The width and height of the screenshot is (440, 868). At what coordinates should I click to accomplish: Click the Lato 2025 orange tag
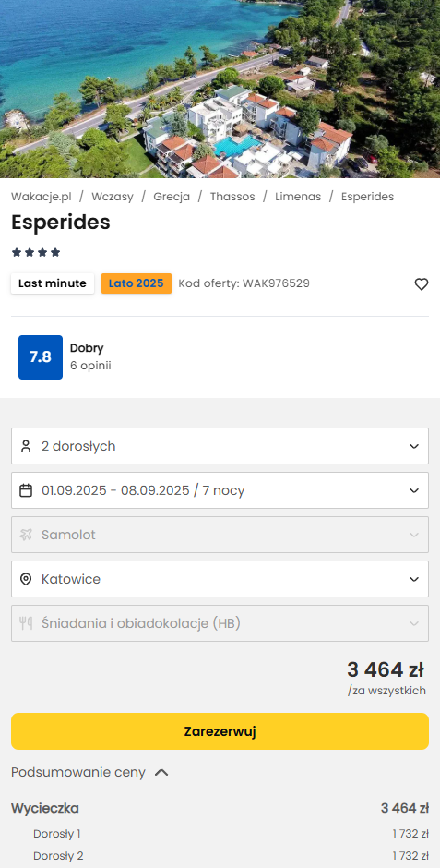(x=136, y=283)
